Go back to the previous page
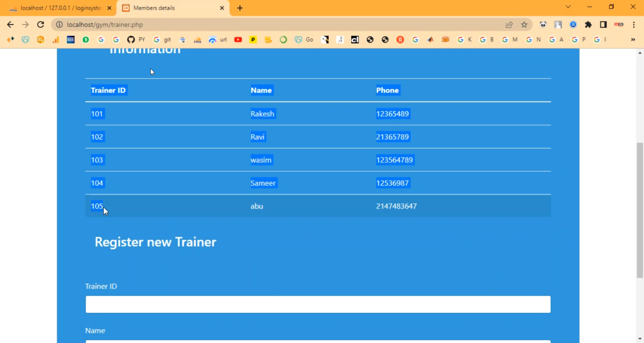 (10, 24)
